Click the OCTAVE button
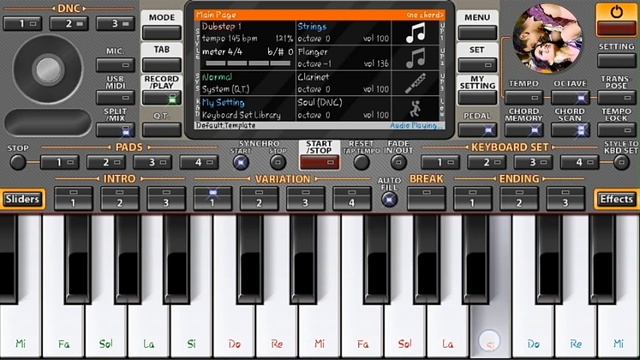640x360 pixels. click(x=570, y=98)
